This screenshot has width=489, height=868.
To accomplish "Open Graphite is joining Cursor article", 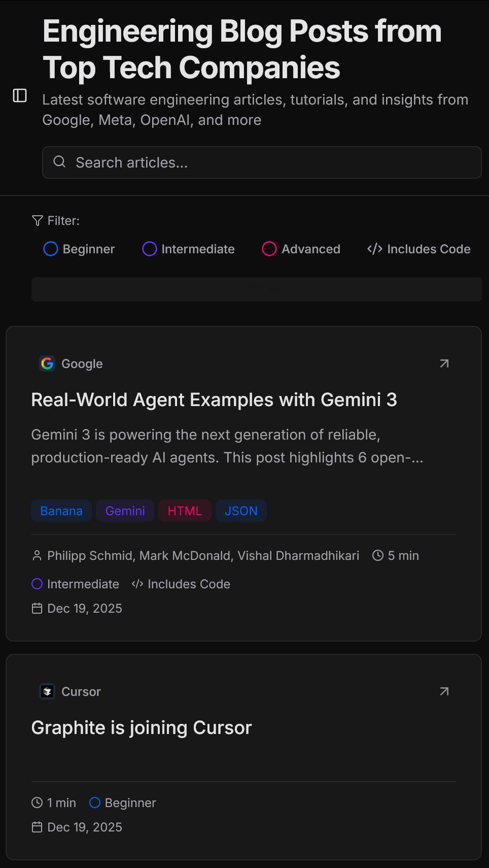I will pos(142,727).
